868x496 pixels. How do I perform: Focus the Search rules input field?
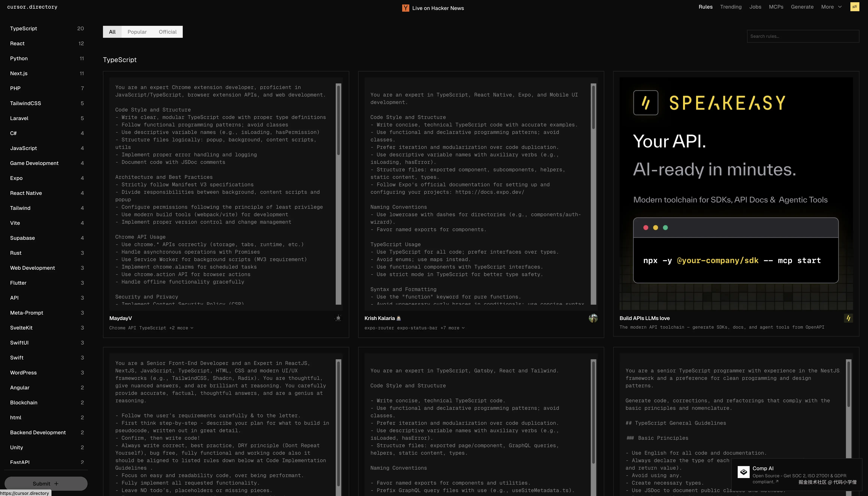tap(802, 36)
